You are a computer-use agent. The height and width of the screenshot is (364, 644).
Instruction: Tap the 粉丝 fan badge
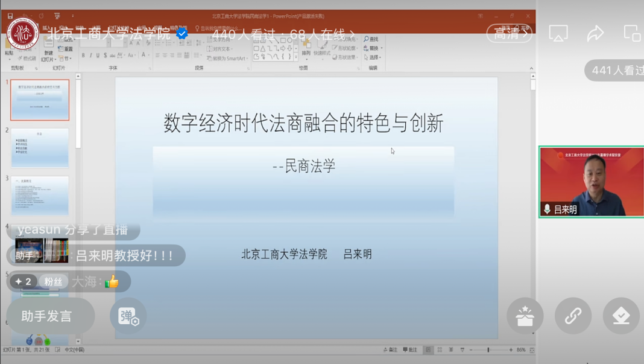53,281
